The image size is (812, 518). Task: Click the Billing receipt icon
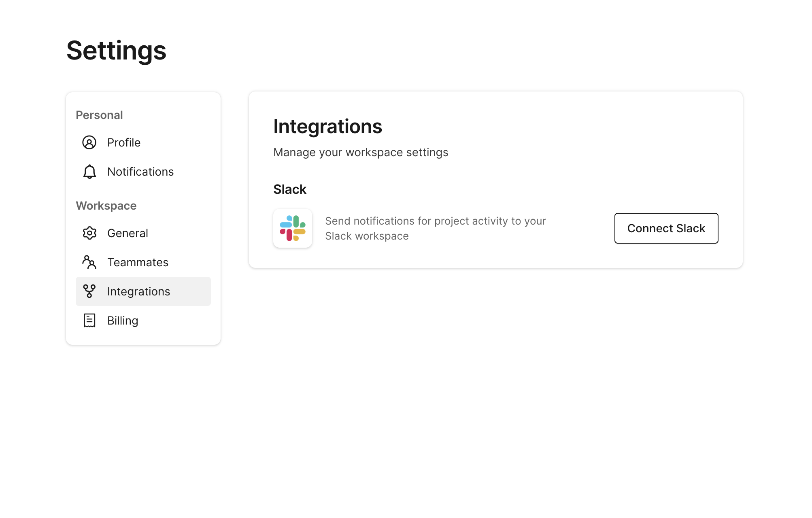click(x=89, y=321)
